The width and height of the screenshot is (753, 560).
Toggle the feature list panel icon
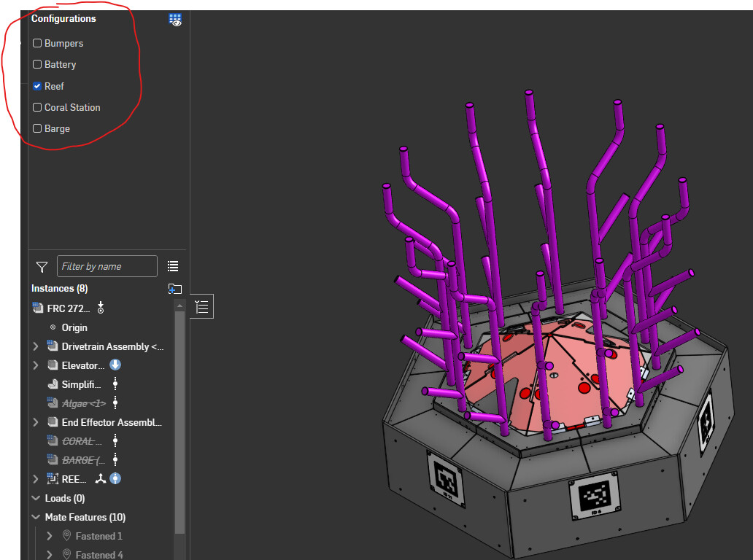[201, 307]
